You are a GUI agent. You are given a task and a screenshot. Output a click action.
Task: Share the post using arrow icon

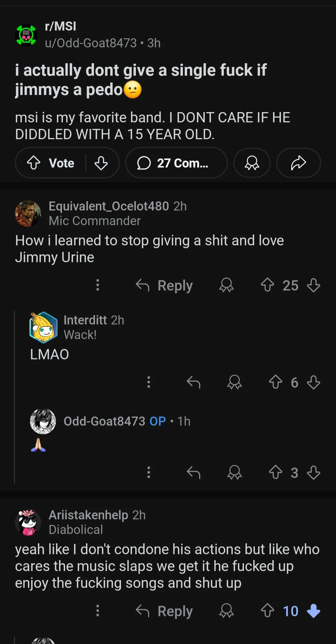298,163
